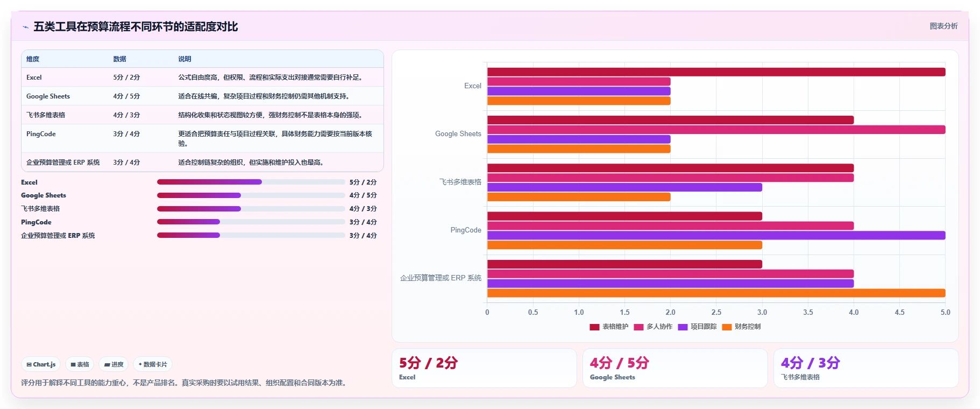
Task: Select the 进度 chip
Action: (x=113, y=364)
